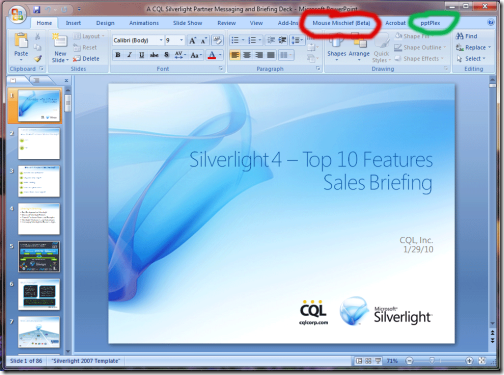Open the Animations tab
The image size is (504, 375).
[x=144, y=23]
